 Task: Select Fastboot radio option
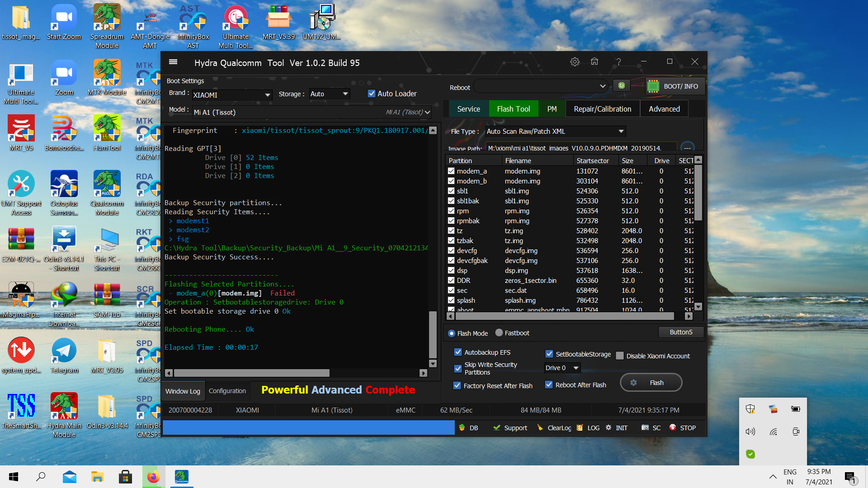[499, 333]
